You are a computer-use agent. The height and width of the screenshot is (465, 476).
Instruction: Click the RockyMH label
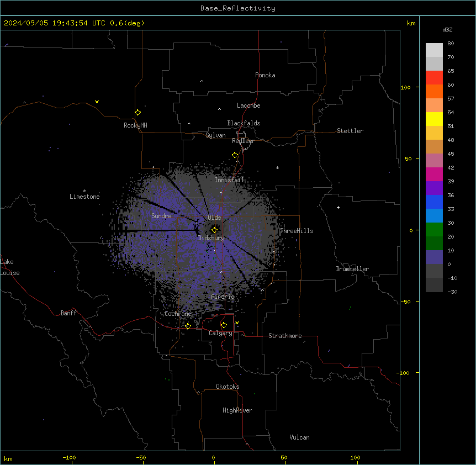pyautogui.click(x=135, y=125)
